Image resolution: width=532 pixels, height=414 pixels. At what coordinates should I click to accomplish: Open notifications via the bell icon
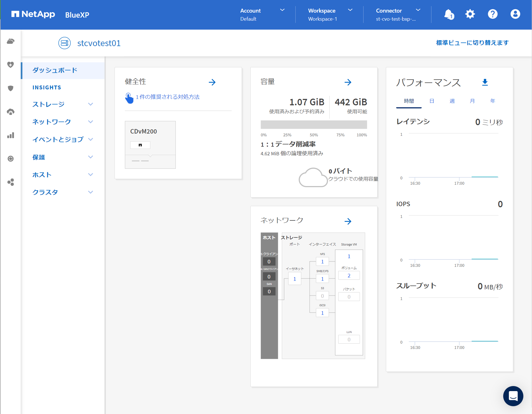click(x=448, y=14)
